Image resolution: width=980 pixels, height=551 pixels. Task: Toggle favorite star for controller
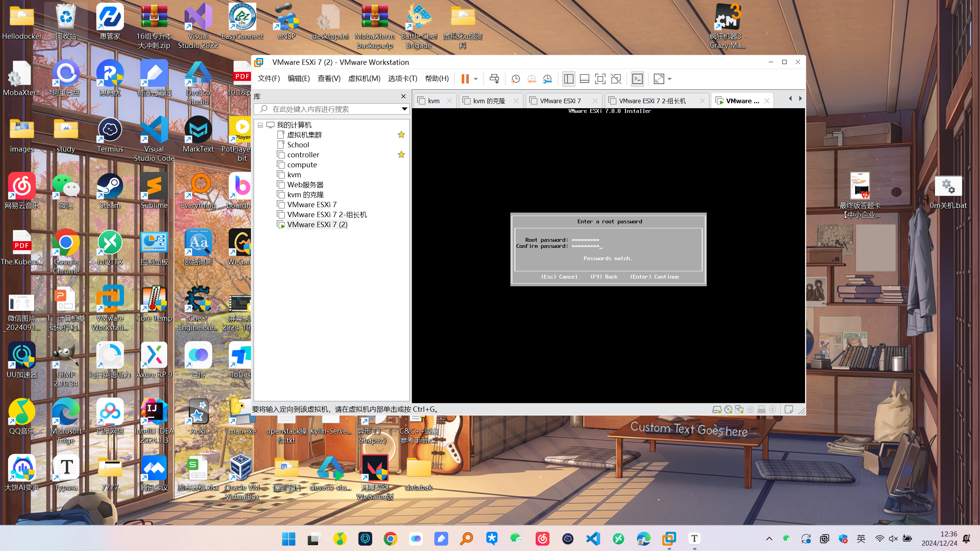[401, 155]
